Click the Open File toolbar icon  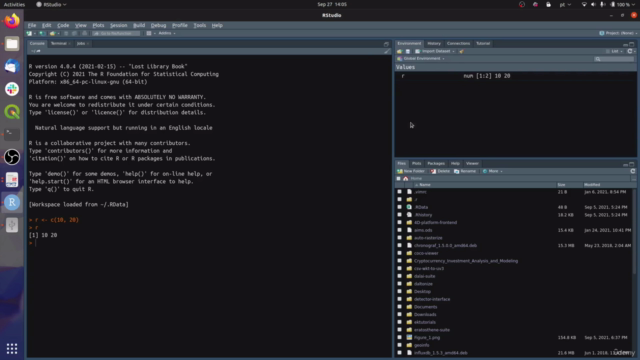pos(52,33)
